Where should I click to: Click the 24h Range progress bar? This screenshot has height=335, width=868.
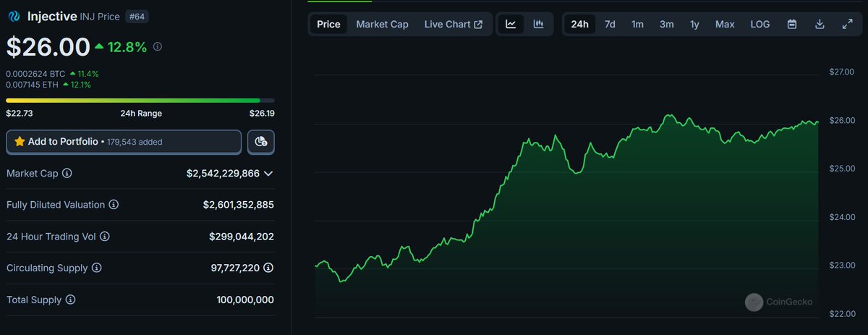click(x=140, y=101)
